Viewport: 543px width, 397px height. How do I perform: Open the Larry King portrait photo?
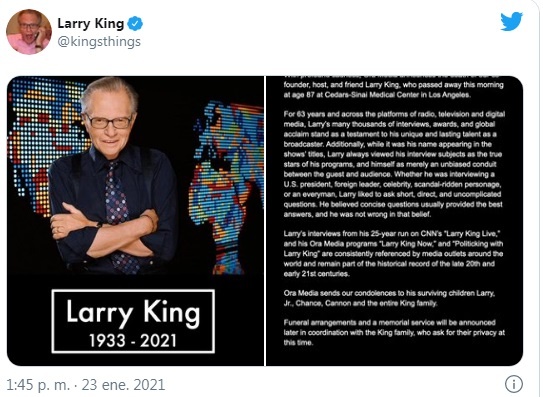135,221
